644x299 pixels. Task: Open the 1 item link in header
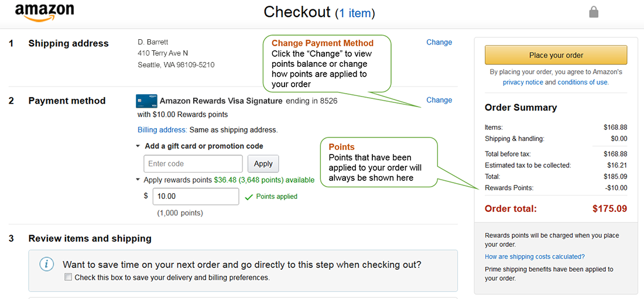point(355,13)
